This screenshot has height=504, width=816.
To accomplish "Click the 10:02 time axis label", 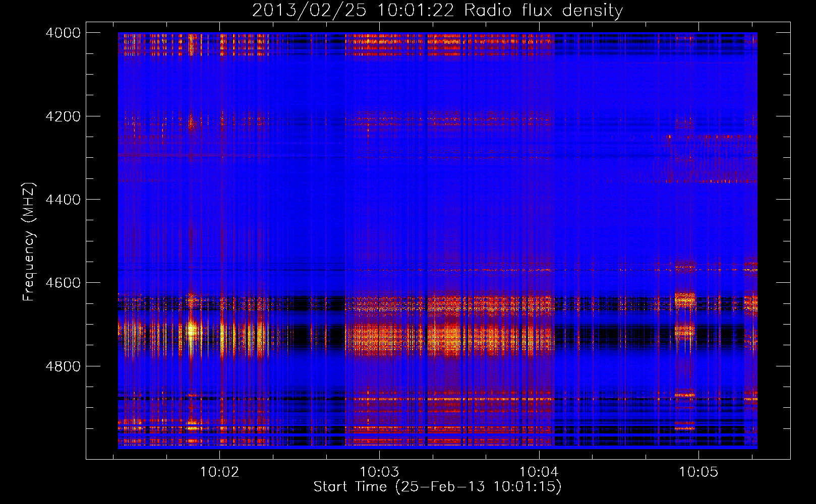I will pyautogui.click(x=219, y=472).
